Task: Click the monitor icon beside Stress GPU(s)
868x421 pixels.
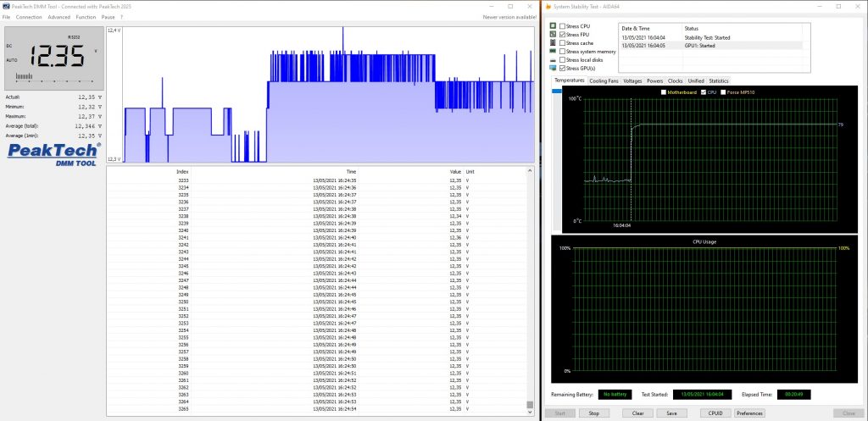Action: [x=553, y=69]
